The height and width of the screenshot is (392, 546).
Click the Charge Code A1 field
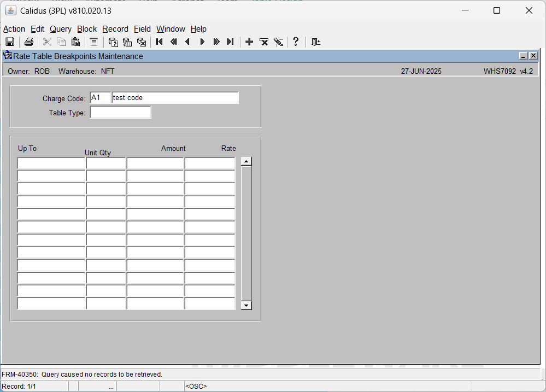(100, 97)
